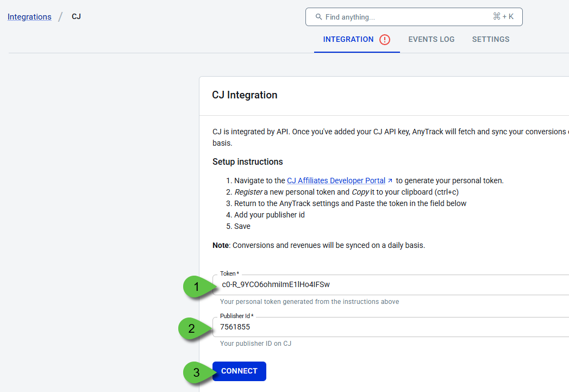
Task: Click the search magnifier icon
Action: 318,17
